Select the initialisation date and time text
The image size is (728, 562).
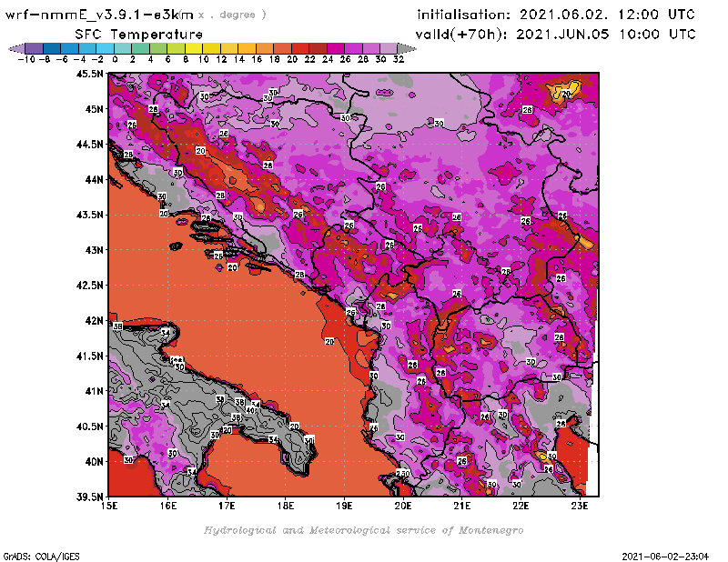pos(555,15)
